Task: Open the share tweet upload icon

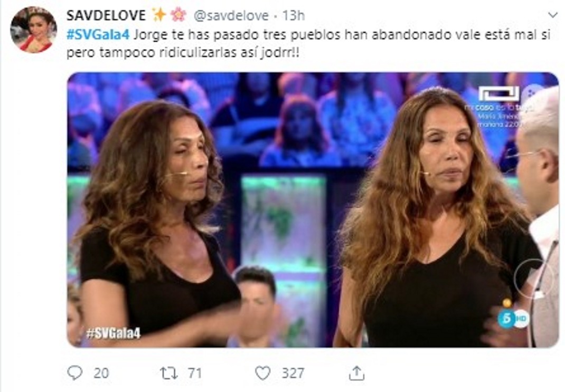Action: tap(356, 373)
